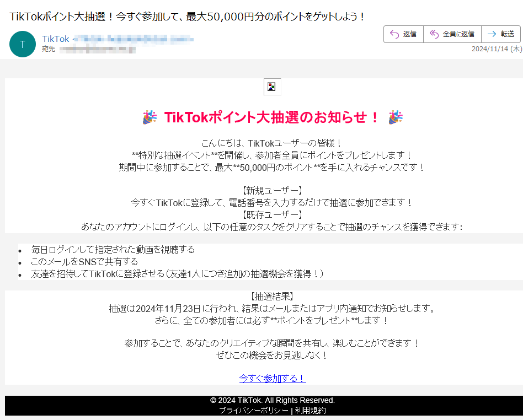Click the broken image placeholder icon

tap(272, 87)
